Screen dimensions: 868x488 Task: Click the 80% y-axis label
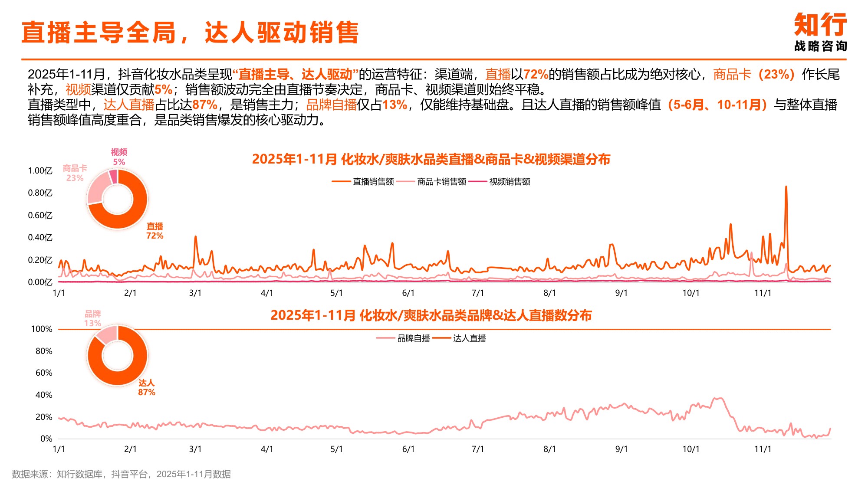pos(44,351)
